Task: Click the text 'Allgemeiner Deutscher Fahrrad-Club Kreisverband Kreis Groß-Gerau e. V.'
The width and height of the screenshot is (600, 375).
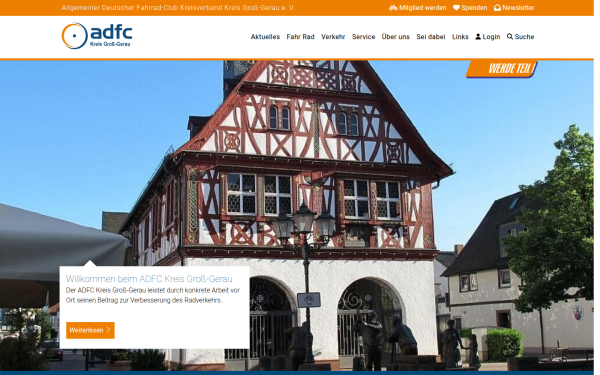Action: [x=178, y=8]
